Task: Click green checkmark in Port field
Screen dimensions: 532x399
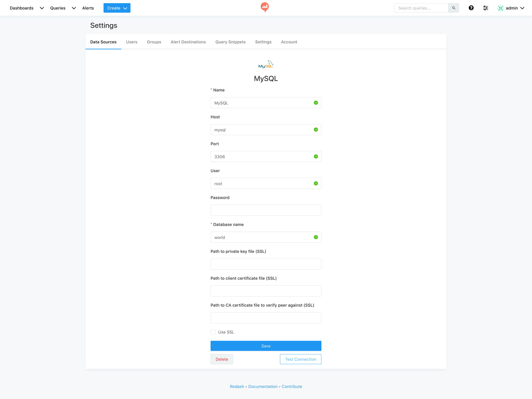Action: (x=316, y=156)
